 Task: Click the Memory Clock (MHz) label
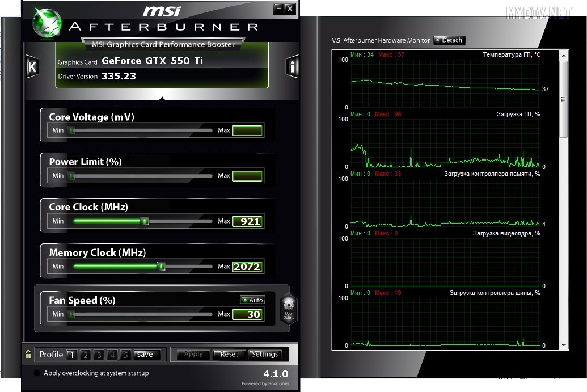click(x=98, y=252)
